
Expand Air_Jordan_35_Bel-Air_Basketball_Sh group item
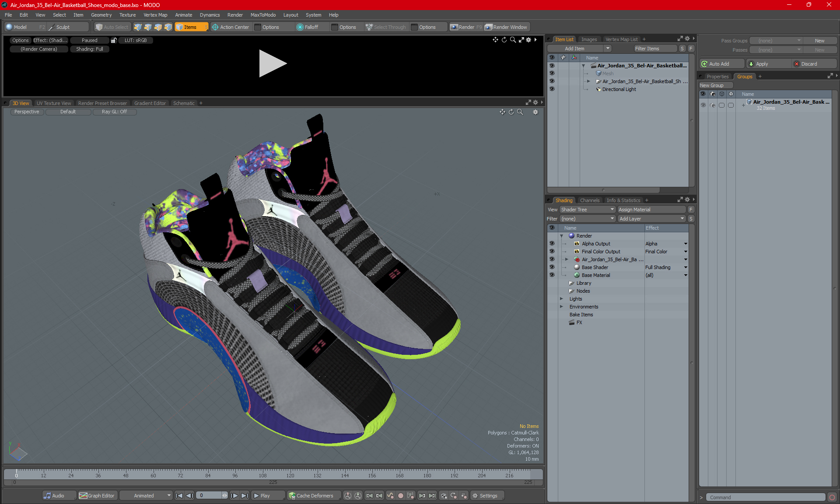588,81
